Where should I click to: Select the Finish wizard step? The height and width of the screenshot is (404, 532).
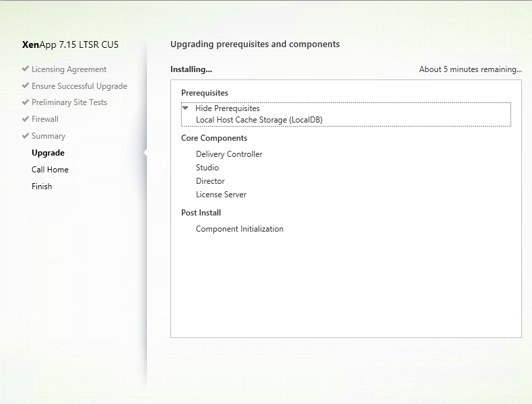click(42, 187)
